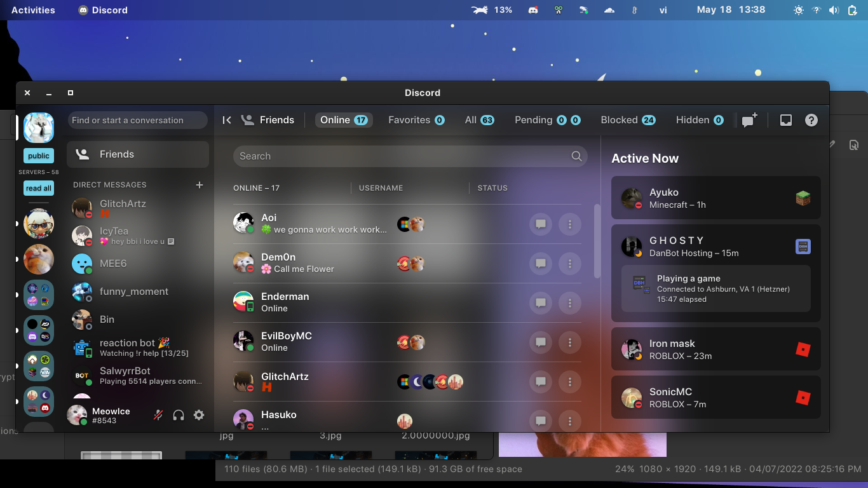Message Aoi using the chat bubble icon

click(541, 224)
